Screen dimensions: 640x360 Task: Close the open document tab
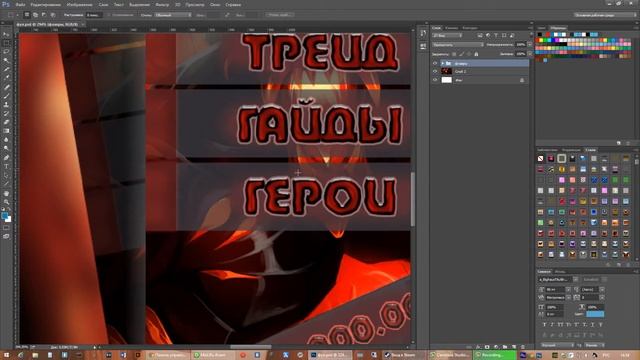83,24
